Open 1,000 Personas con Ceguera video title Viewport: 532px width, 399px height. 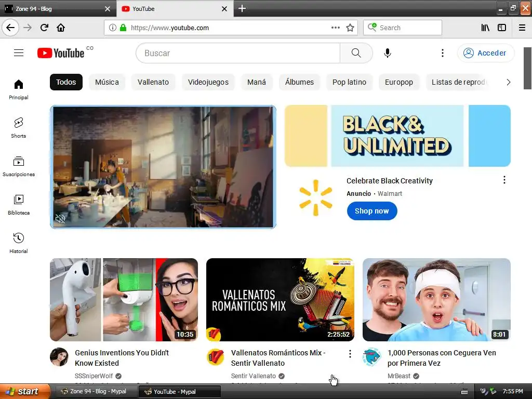pos(442,358)
